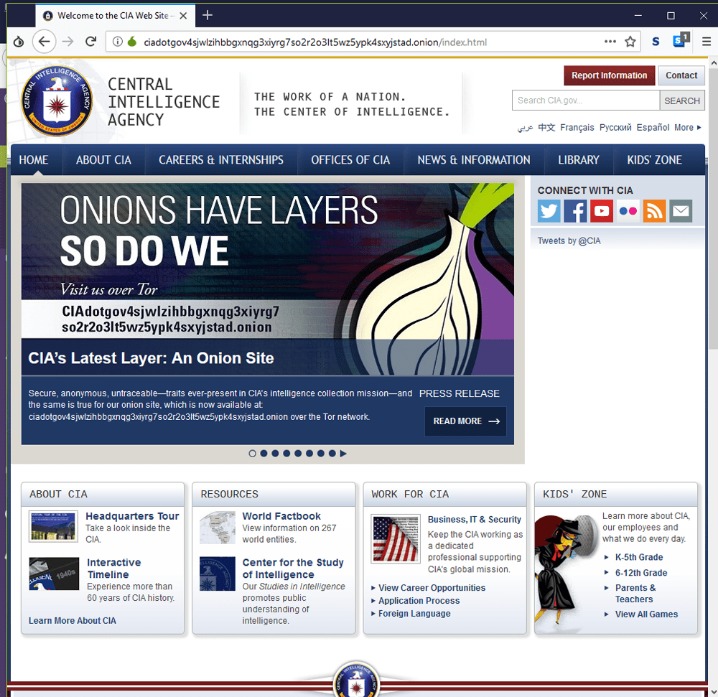Select the last carousel slide dot

tap(332, 453)
